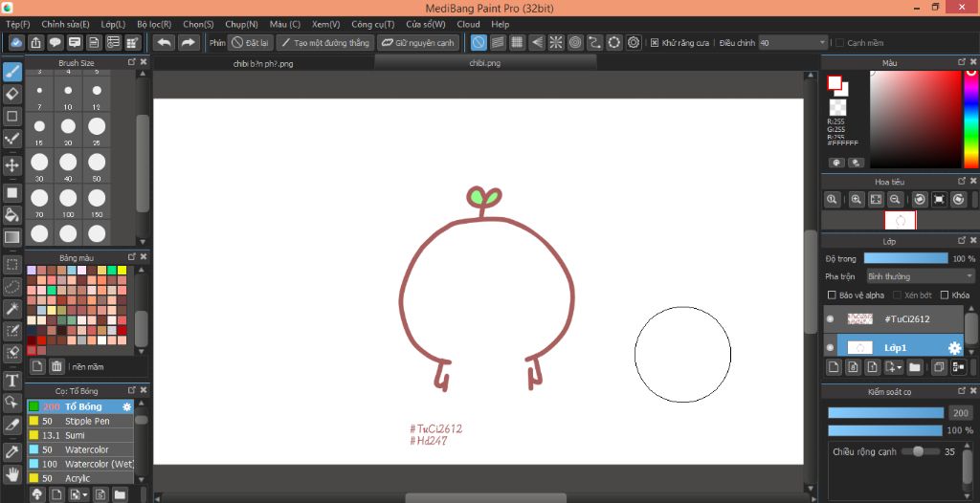Select the Text tool
The height and width of the screenshot is (503, 980).
(x=11, y=381)
